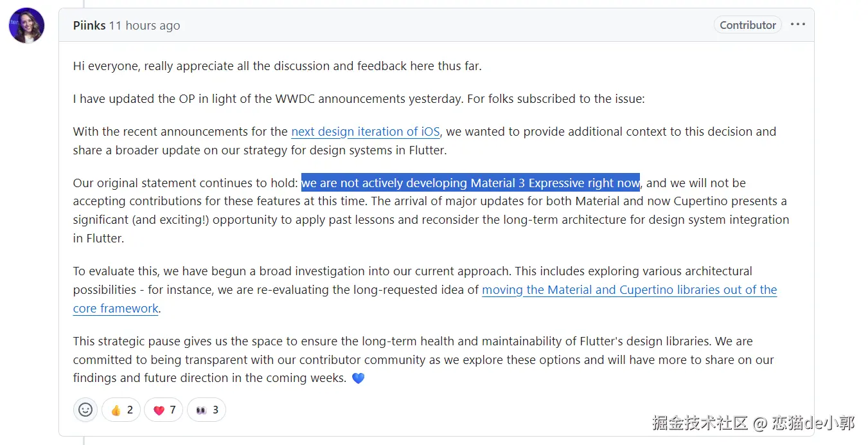868x445 pixels.
Task: Open 'next design iteration of iOS' link
Action: point(365,132)
